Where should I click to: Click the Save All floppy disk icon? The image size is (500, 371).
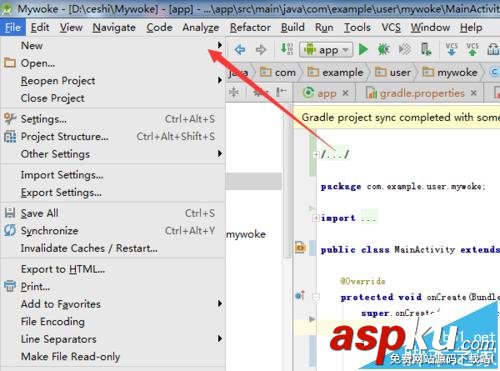pyautogui.click(x=10, y=213)
